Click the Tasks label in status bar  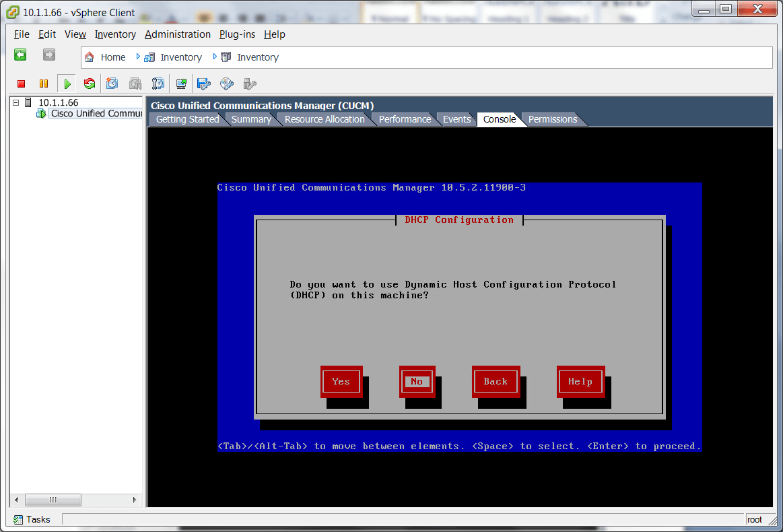(38, 519)
